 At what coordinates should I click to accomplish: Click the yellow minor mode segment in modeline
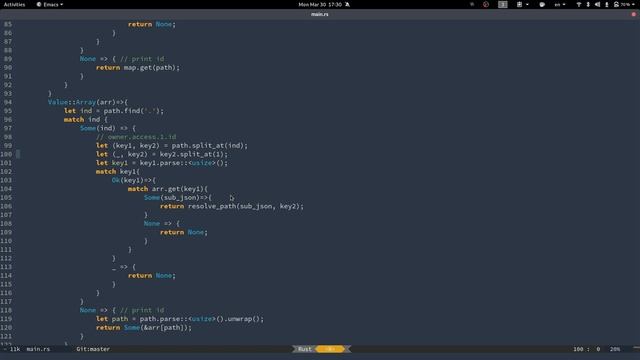pyautogui.click(x=331, y=349)
